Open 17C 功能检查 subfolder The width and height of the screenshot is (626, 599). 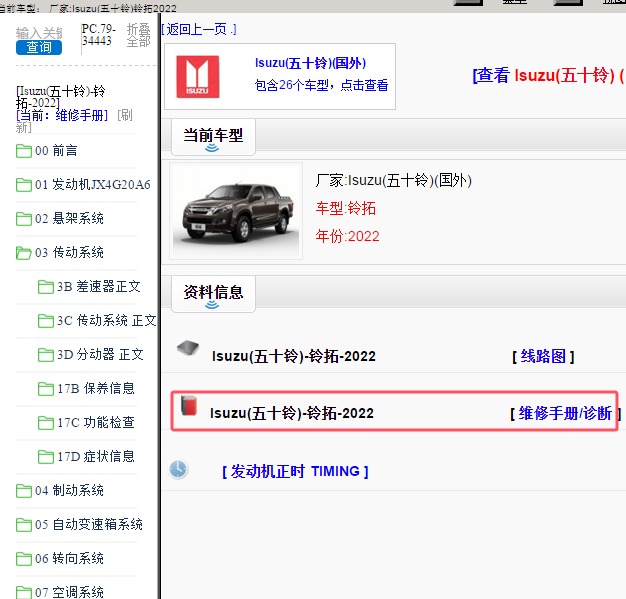coord(96,422)
